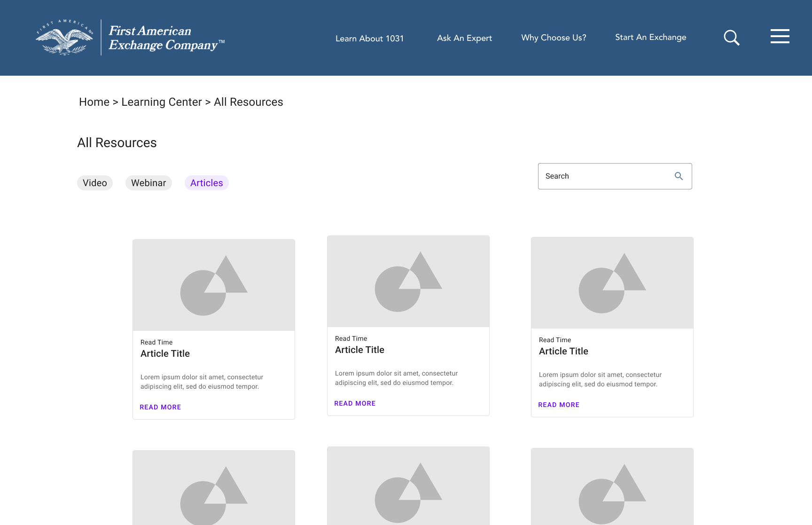Navigate to Home via the breadcrumb
Screen dimensions: 812x525
click(94, 102)
